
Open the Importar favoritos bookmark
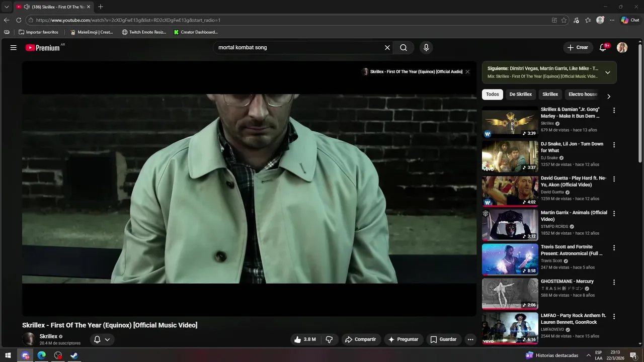point(38,32)
